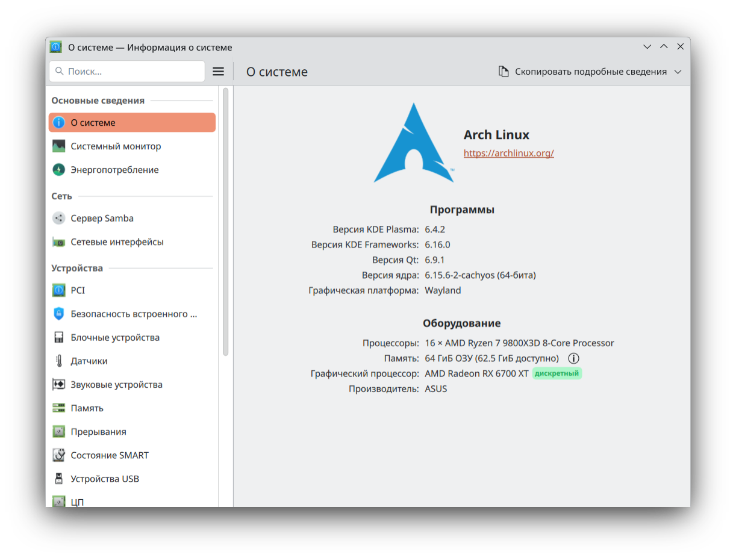This screenshot has height=560, width=736.
Task: Click the memory info circle icon
Action: coord(573,358)
